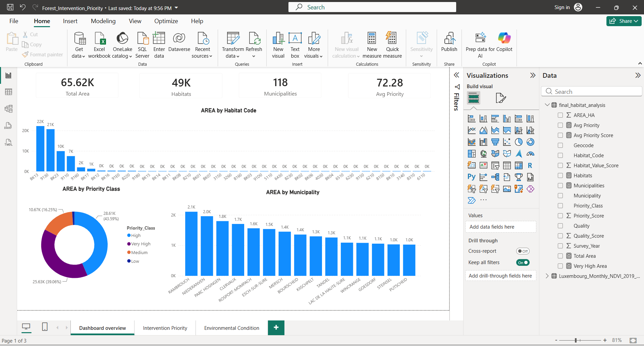This screenshot has width=644, height=362.
Task: Collapse the final_habitat_analysis table
Action: coord(547,105)
